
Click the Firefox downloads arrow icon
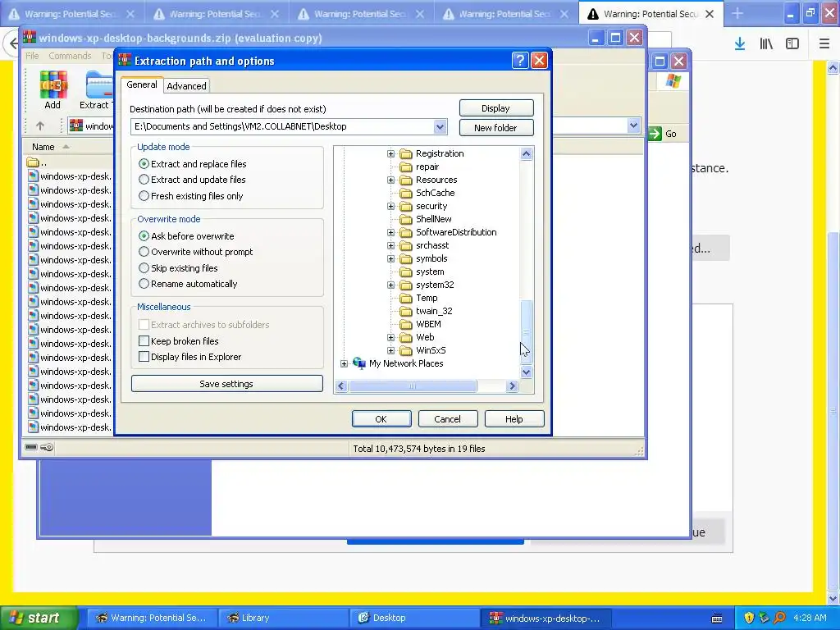pyautogui.click(x=740, y=44)
